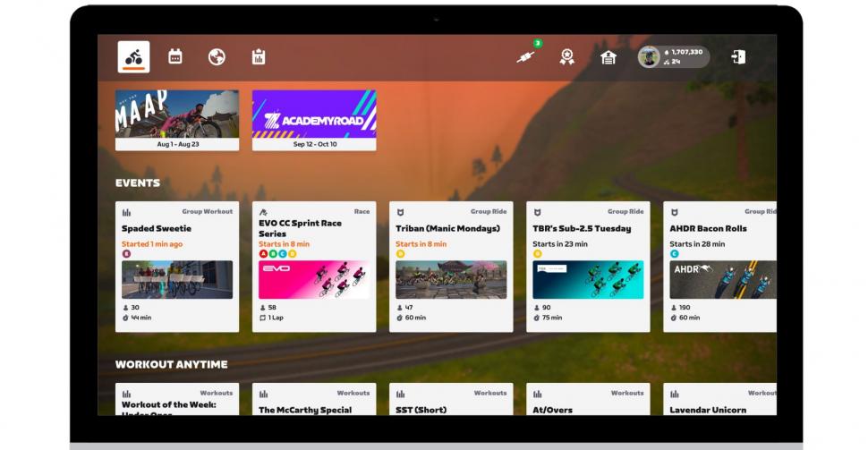The height and width of the screenshot is (450, 868).
Task: Click 'Starts in 28 min' text
Action: (x=697, y=244)
